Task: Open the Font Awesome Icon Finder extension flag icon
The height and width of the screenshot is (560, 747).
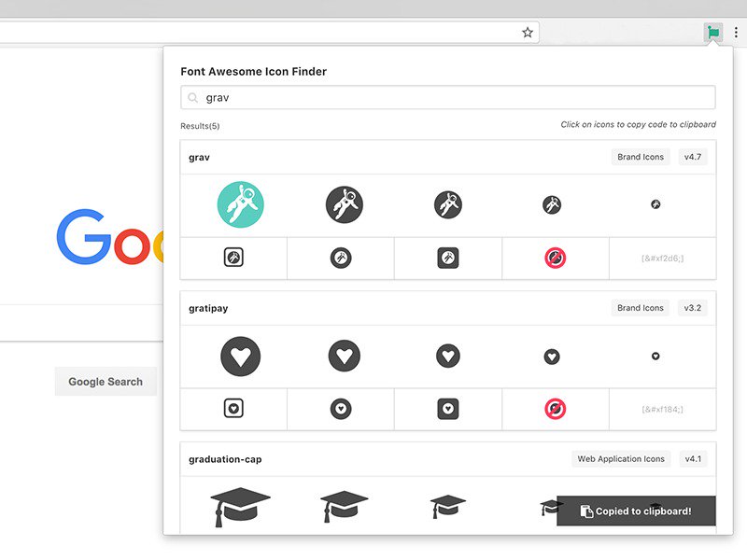Action: coord(712,31)
